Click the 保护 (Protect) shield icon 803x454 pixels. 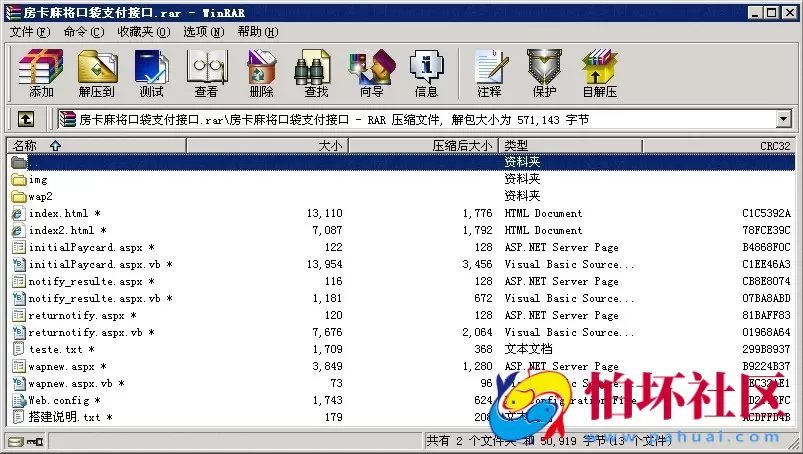[x=544, y=67]
